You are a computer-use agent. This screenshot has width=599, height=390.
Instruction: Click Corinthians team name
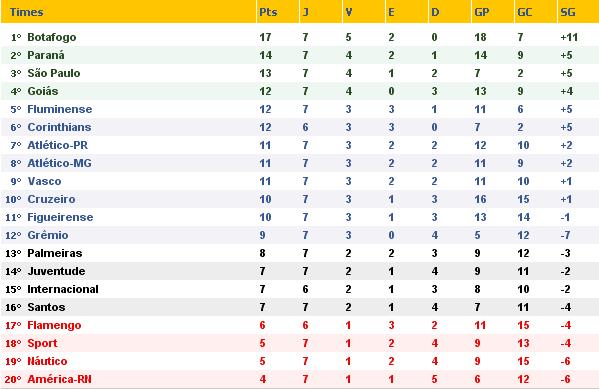point(59,127)
